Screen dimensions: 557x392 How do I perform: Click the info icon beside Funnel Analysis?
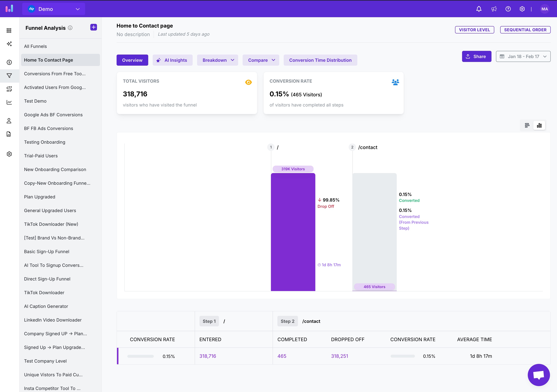[70, 28]
